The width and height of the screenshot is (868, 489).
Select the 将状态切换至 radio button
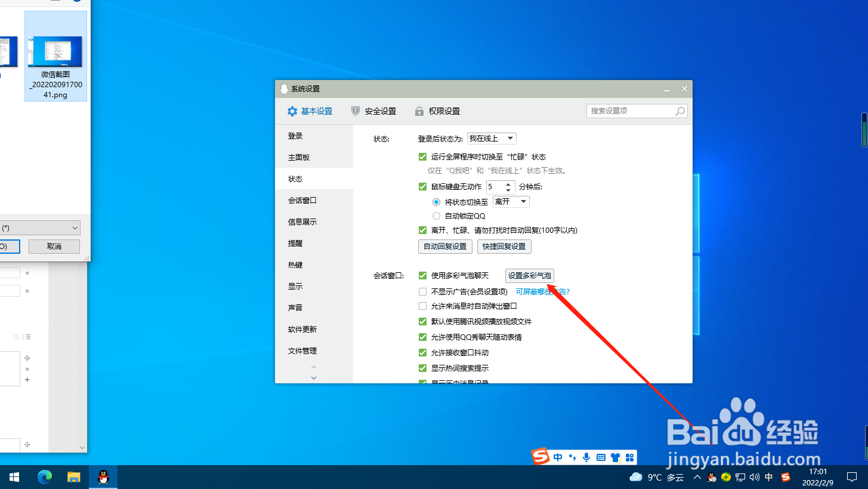(x=437, y=202)
